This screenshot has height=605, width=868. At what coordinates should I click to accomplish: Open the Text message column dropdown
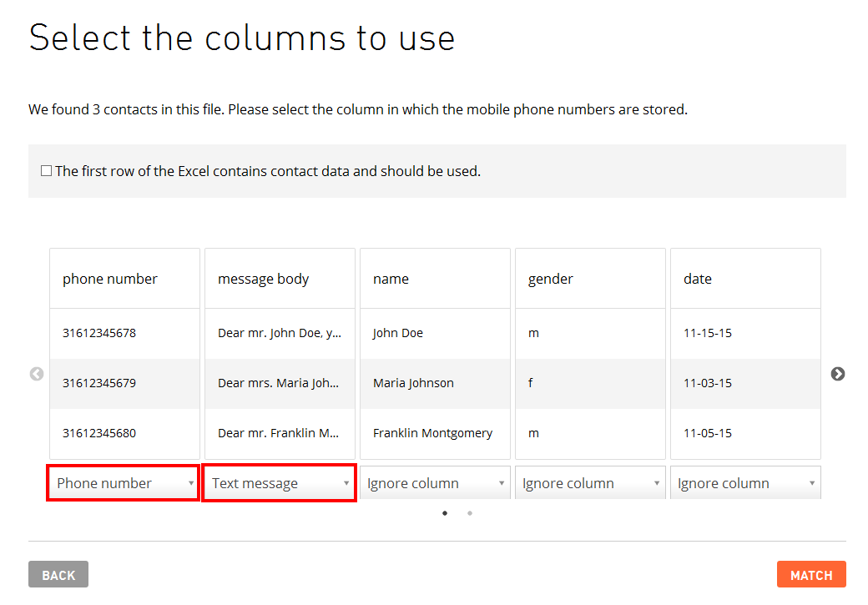tap(279, 483)
